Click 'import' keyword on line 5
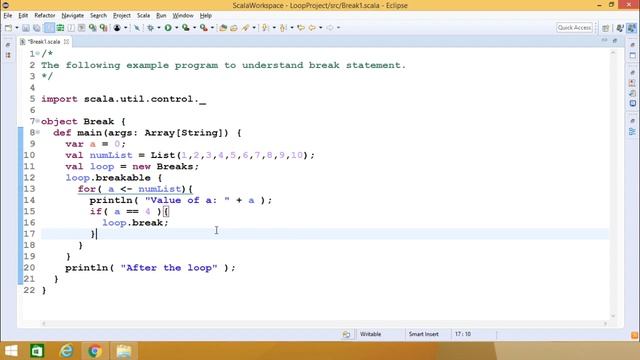Image resolution: width=640 pixels, height=360 pixels. (x=59, y=99)
